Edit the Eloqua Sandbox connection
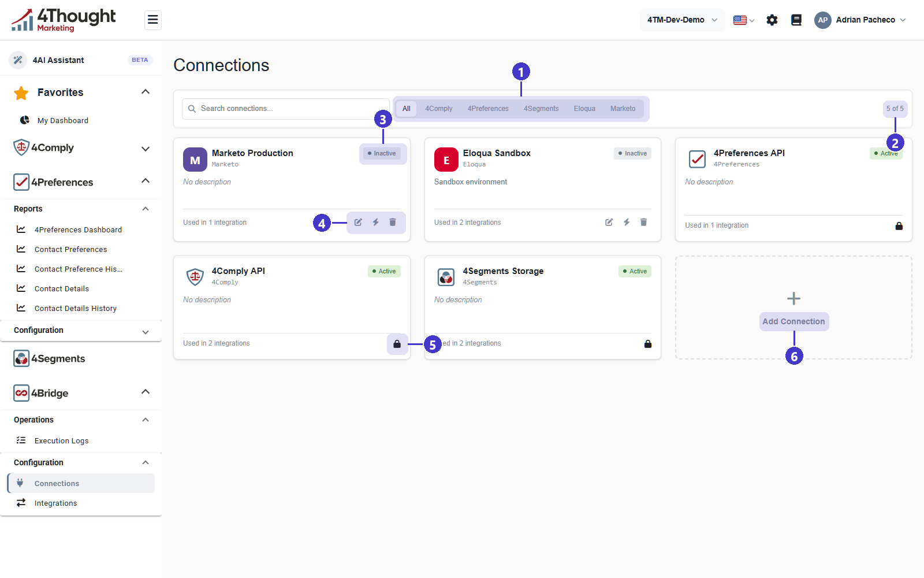 coord(609,223)
